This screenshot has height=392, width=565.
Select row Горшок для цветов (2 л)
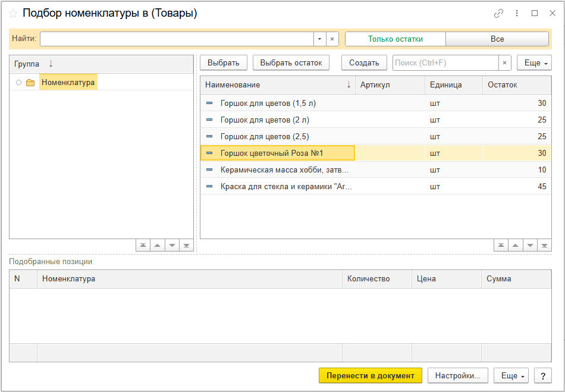pos(376,120)
